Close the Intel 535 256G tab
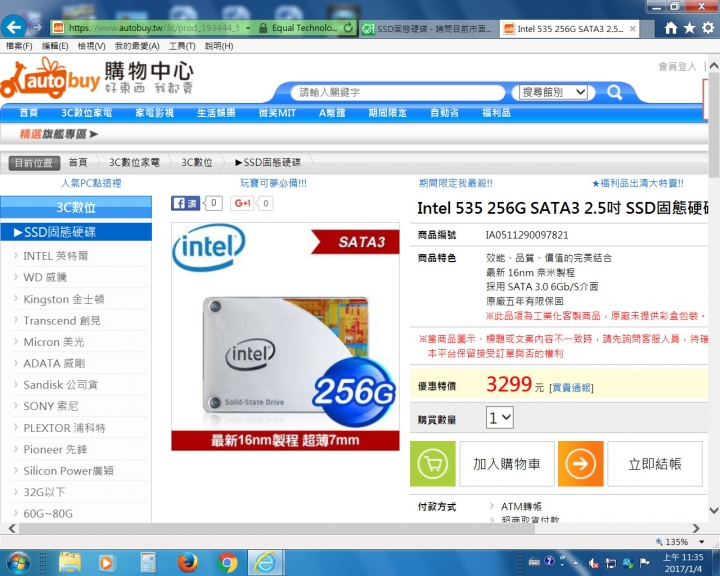720x576 pixels. tap(632, 28)
